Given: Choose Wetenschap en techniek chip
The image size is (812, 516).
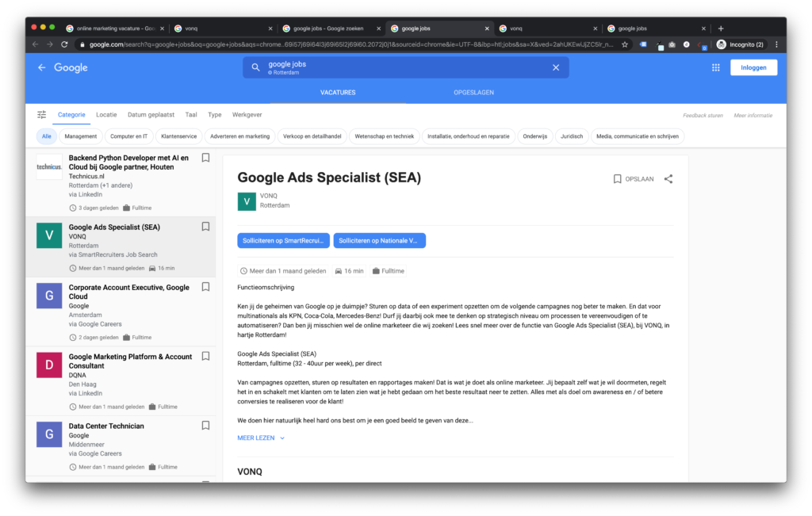Looking at the screenshot, I should coord(385,136).
